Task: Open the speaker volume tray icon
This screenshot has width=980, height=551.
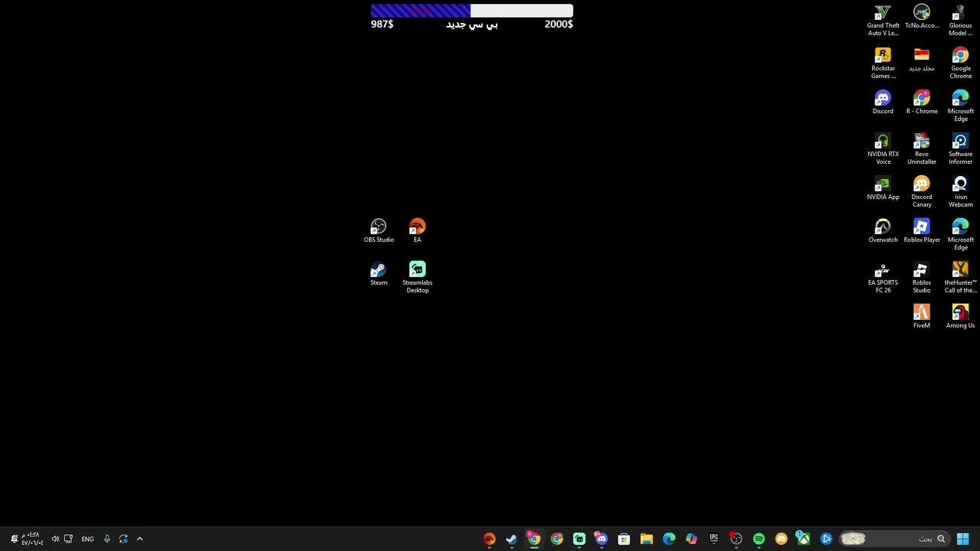Action: click(55, 539)
